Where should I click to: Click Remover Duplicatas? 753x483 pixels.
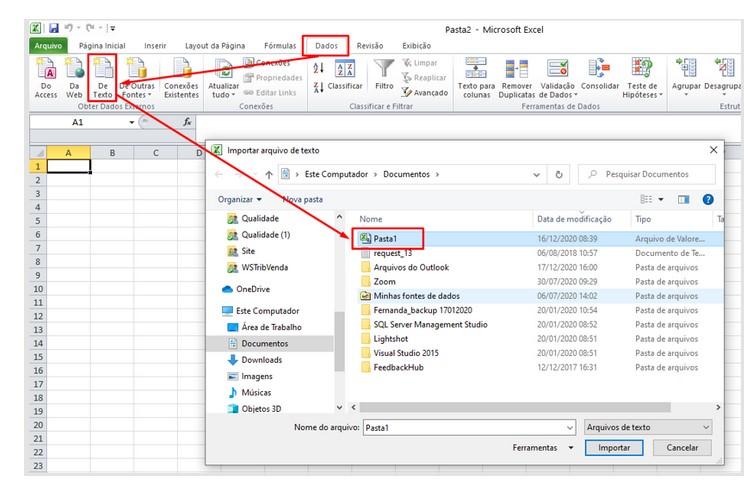point(517,78)
